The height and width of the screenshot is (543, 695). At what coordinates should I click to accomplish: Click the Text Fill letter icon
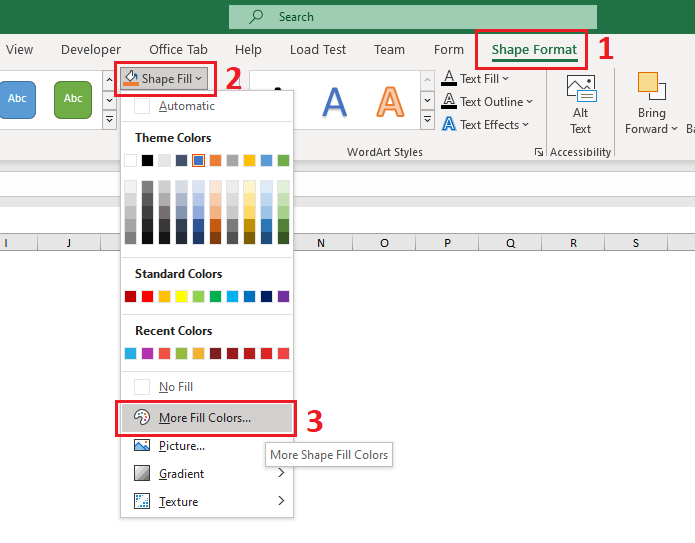coord(449,78)
